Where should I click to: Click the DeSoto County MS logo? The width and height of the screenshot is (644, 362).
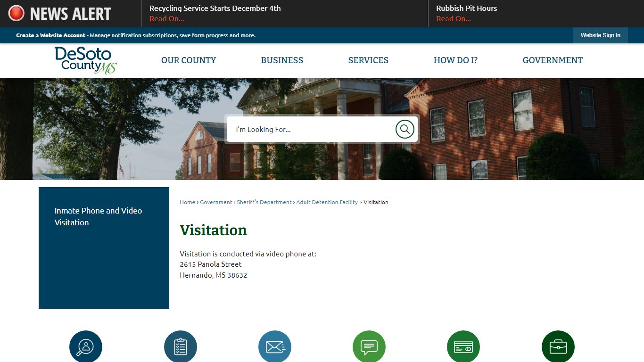(x=85, y=60)
